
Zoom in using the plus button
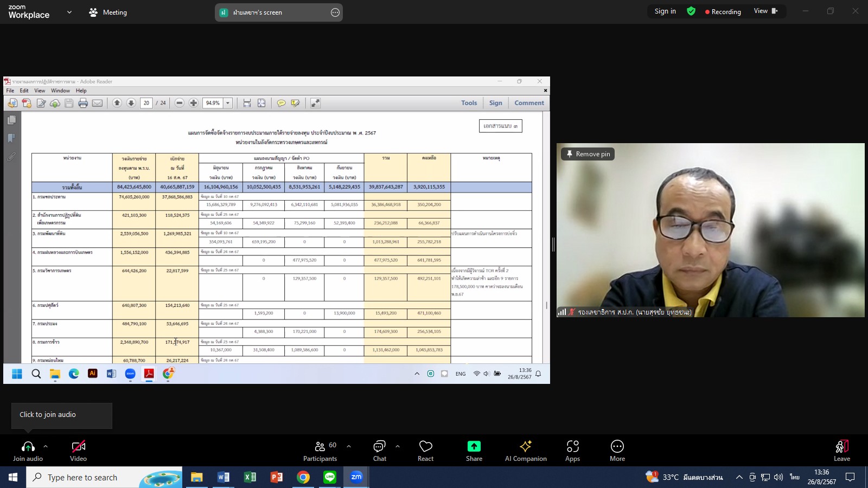click(x=193, y=103)
